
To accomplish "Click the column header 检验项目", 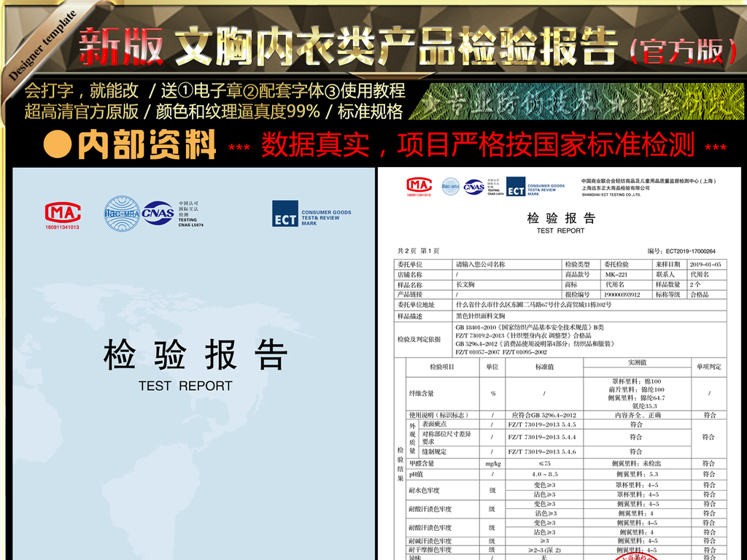I will pyautogui.click(x=441, y=367).
